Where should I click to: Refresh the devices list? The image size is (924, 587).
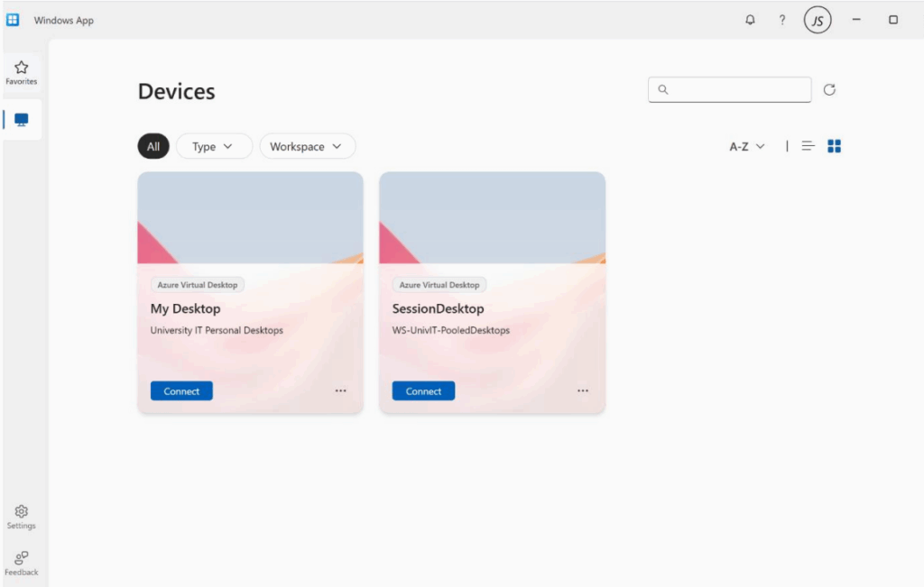tap(829, 89)
